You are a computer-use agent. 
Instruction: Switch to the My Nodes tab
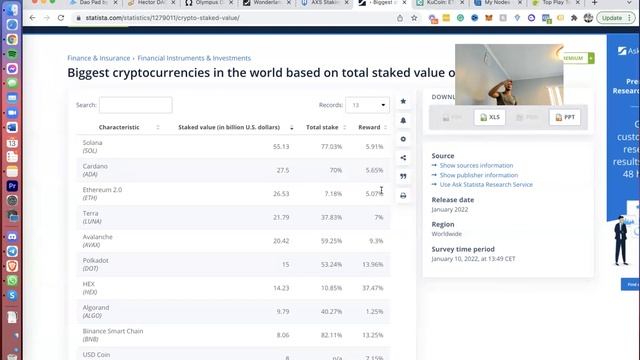pos(498,3)
